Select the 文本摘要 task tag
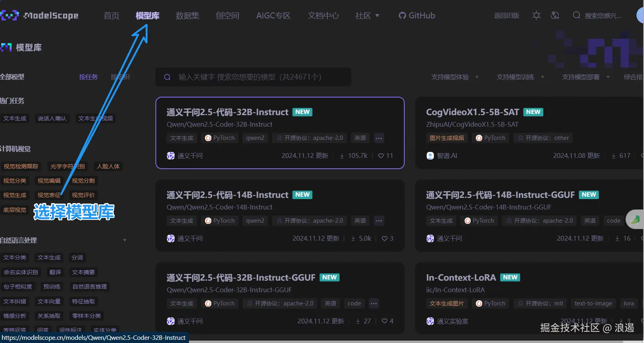Image resolution: width=644 pixels, height=343 pixels. (83, 272)
